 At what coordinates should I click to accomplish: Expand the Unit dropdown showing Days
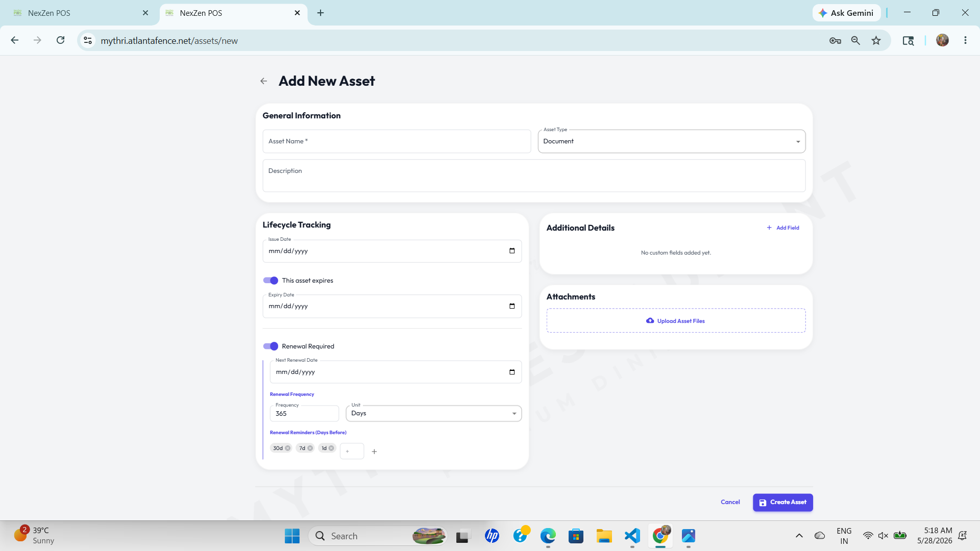pyautogui.click(x=434, y=414)
